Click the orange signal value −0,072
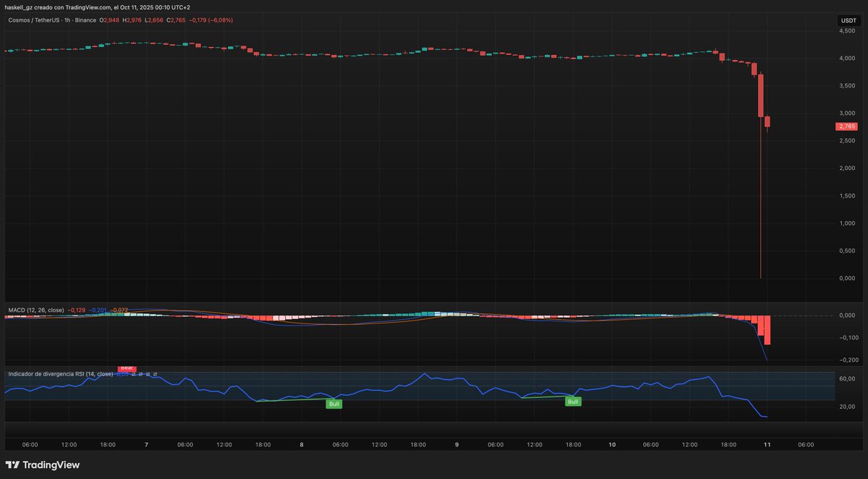The width and height of the screenshot is (868, 479). point(119,310)
